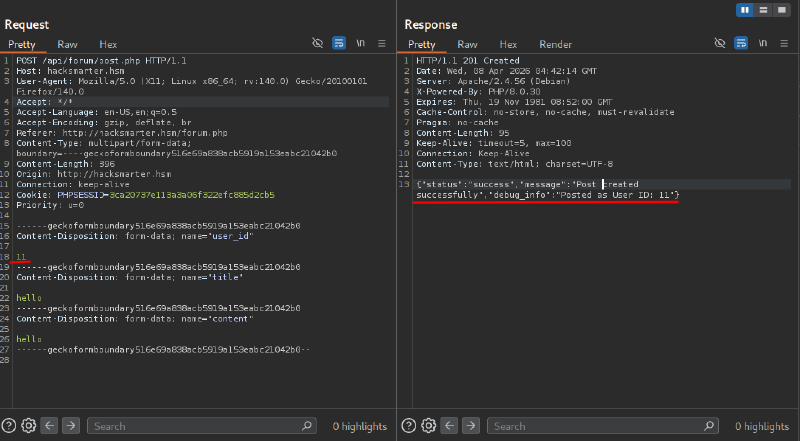
Task: Click 'Accept: */*' header line
Action: 44,102
